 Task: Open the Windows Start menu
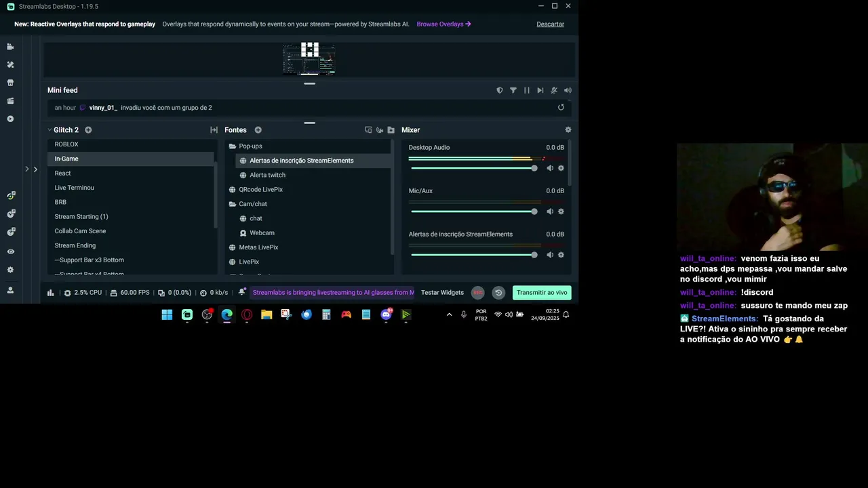coord(167,314)
